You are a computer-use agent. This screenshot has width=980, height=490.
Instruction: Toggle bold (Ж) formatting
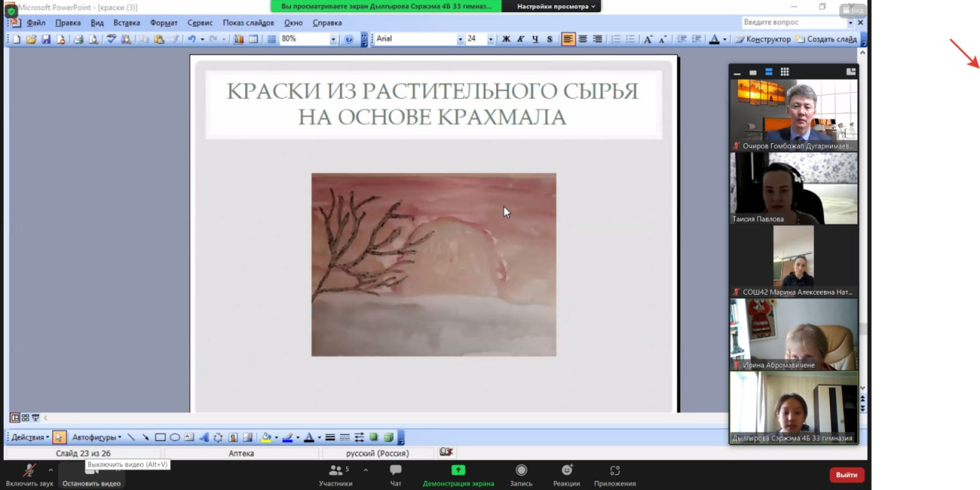506,39
